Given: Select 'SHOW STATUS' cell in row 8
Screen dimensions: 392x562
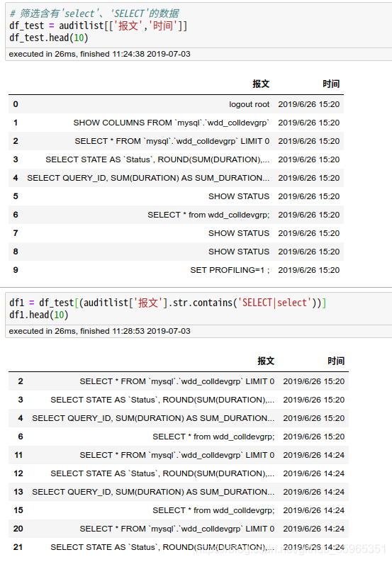Looking at the screenshot, I should point(239,252).
